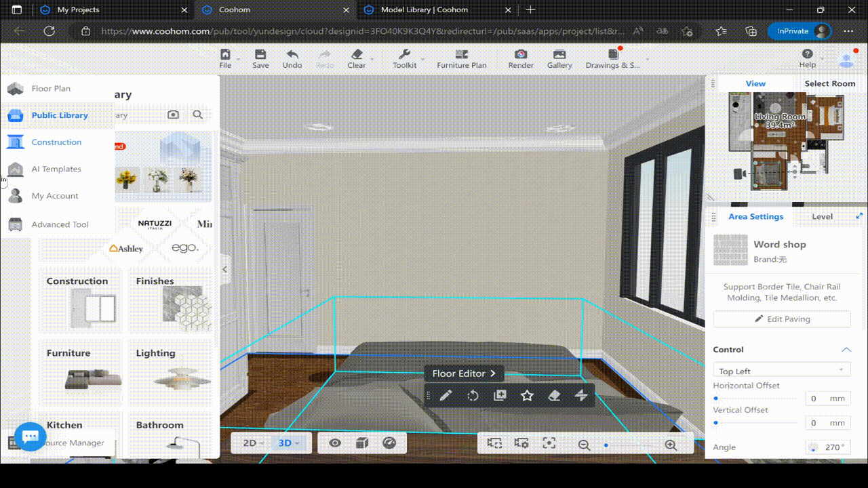Select the pencil edit icon in Floor Editor bar
868x488 pixels.
tap(446, 396)
